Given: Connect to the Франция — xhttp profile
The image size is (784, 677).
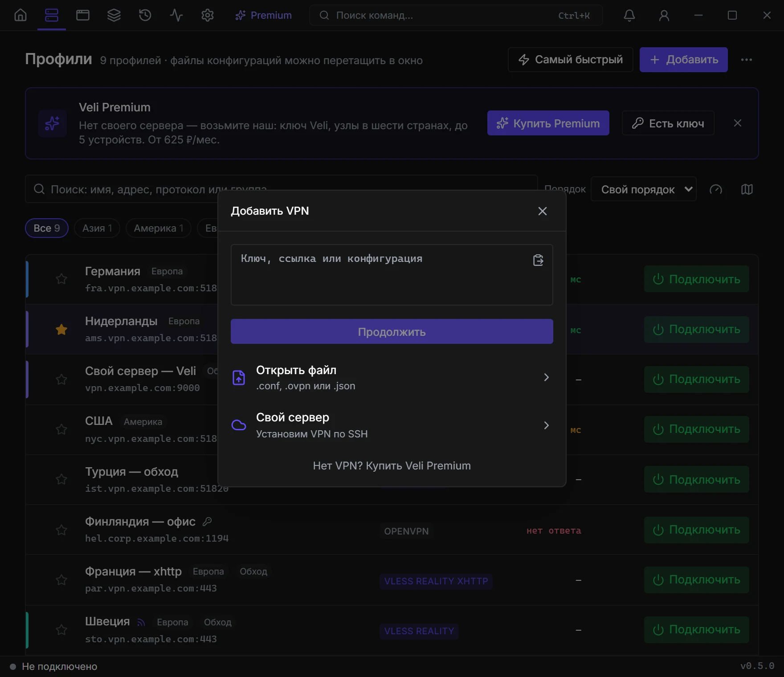Looking at the screenshot, I should click(697, 580).
